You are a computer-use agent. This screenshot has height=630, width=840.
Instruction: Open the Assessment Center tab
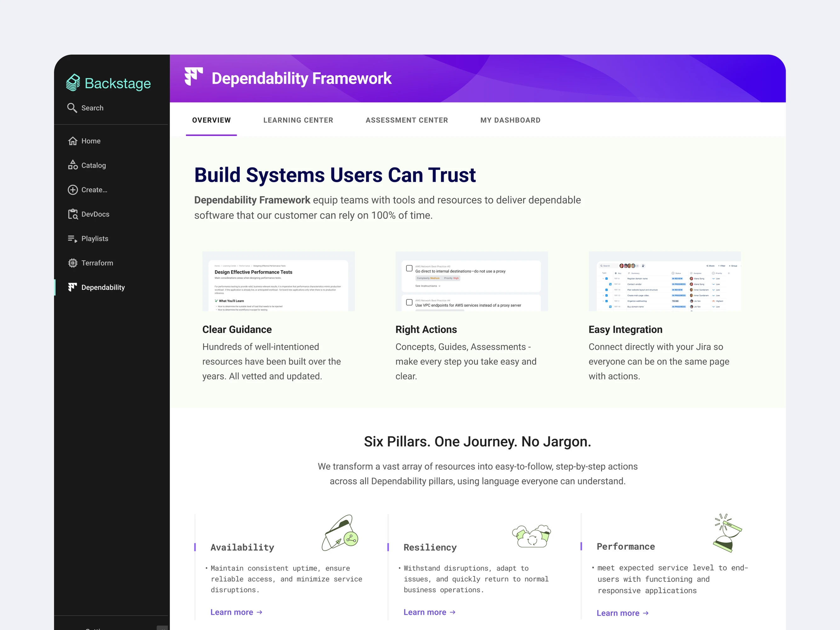[407, 120]
